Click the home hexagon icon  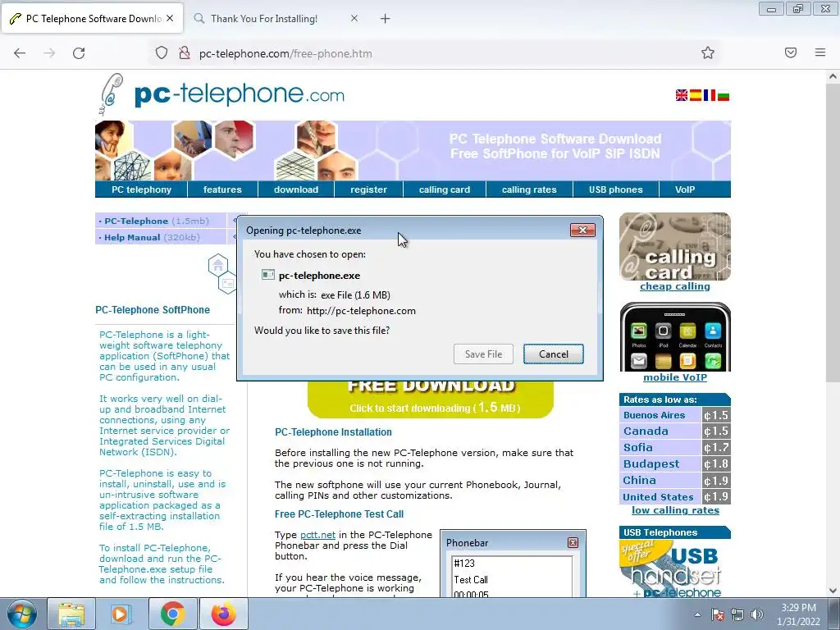tap(218, 265)
